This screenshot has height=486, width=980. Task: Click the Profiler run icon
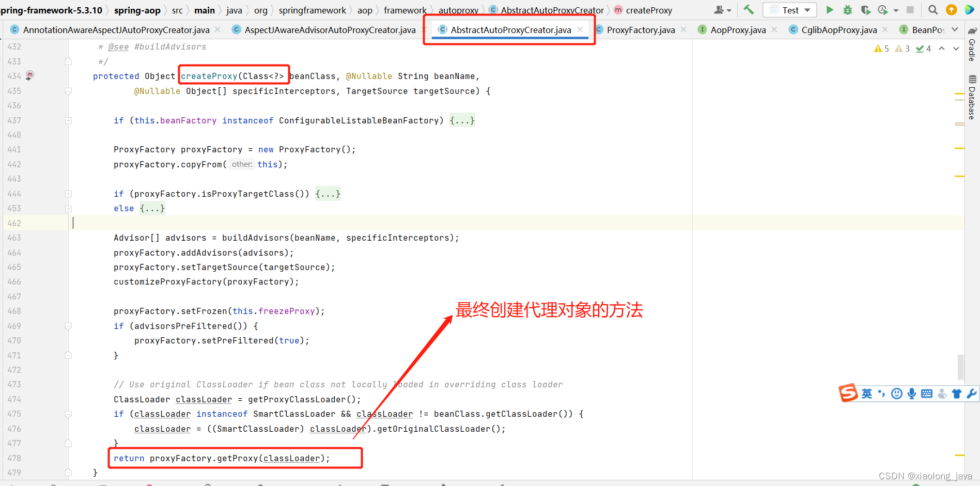coord(882,10)
